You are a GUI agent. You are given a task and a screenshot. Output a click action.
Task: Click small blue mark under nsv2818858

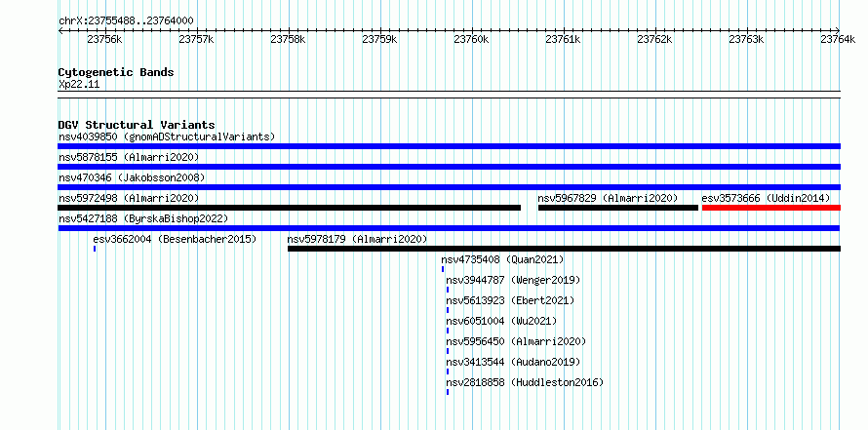(x=448, y=392)
